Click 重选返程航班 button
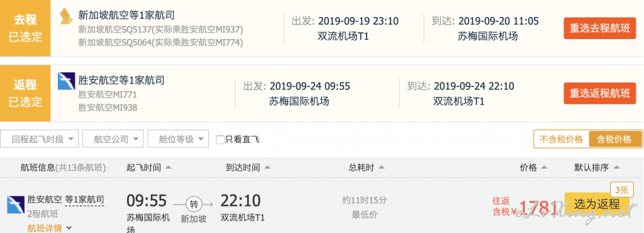644x233 pixels. pos(599,93)
